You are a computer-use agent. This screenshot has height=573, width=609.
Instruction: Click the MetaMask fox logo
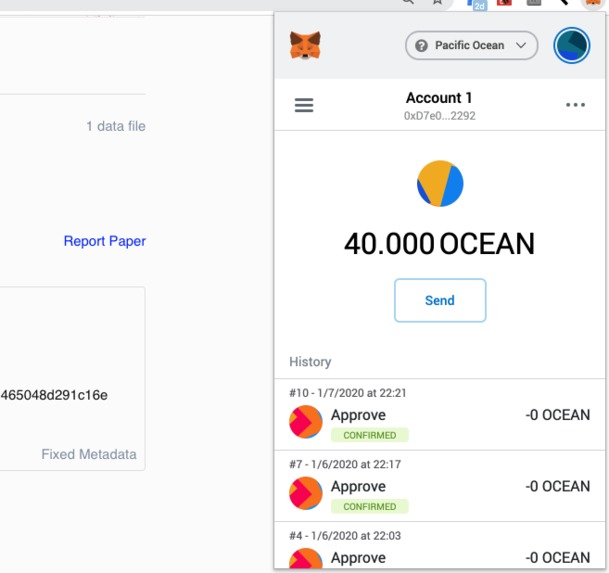305,46
